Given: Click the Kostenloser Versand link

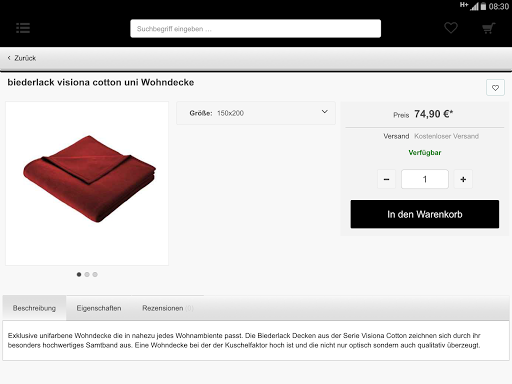Looking at the screenshot, I should (446, 136).
